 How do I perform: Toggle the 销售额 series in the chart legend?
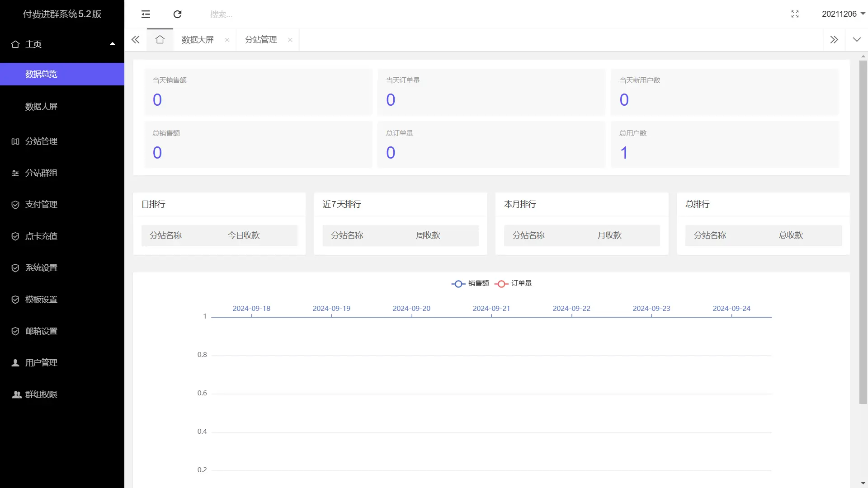pos(470,284)
